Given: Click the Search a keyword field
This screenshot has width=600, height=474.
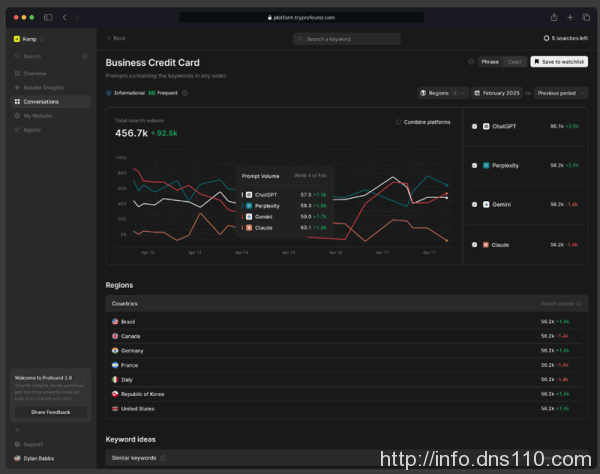Looking at the screenshot, I should (347, 38).
